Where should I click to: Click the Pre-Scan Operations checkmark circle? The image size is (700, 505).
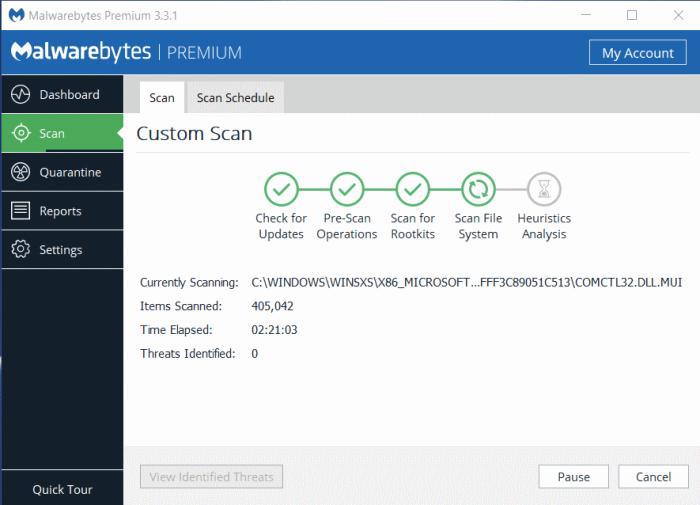[x=347, y=189]
